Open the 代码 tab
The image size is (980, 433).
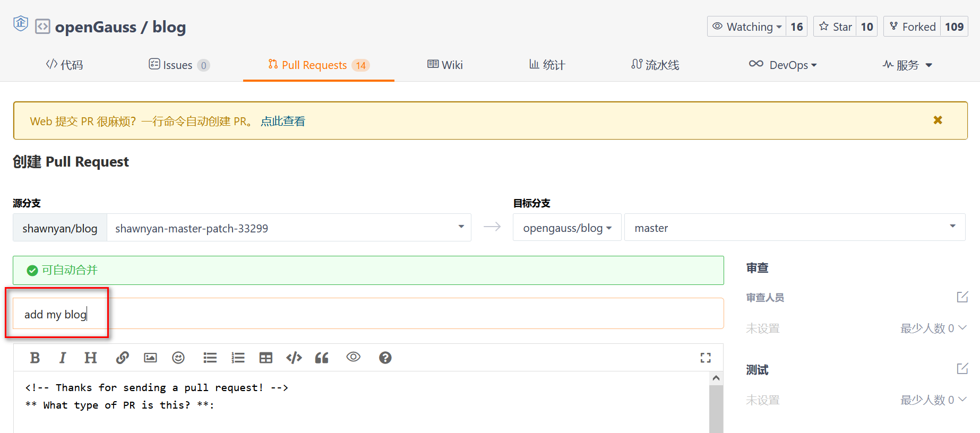coord(64,65)
